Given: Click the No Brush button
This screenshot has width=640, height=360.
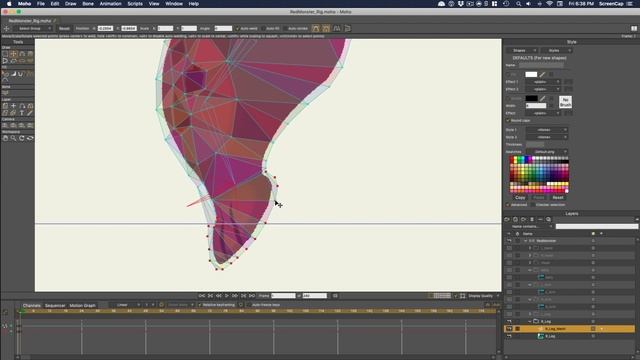Looking at the screenshot, I should pyautogui.click(x=565, y=102).
